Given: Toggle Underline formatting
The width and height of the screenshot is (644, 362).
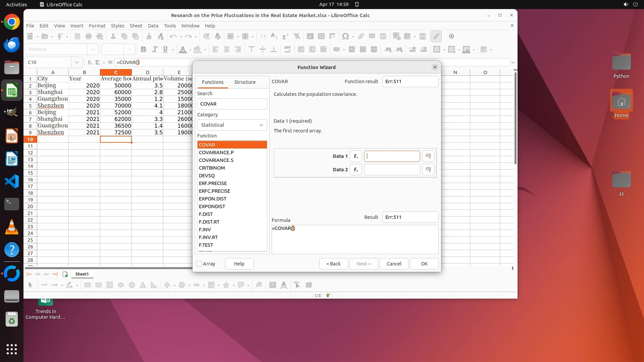Looking at the screenshot, I should tap(165, 50).
